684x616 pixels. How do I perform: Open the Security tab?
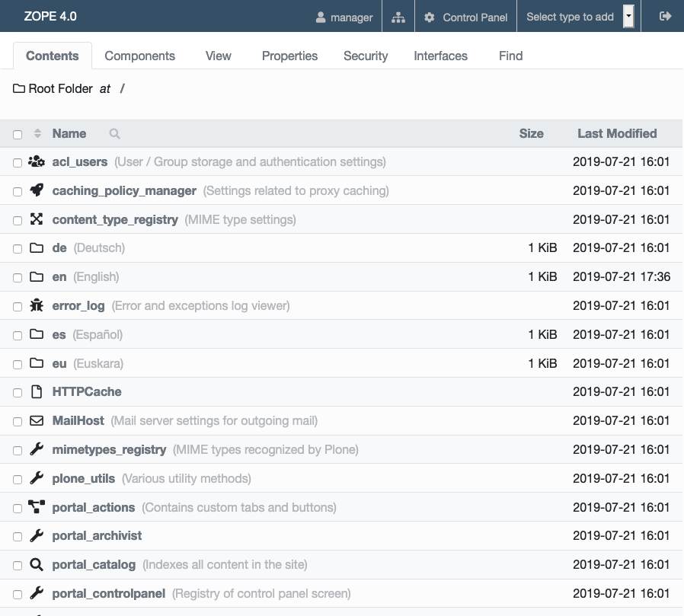click(366, 56)
